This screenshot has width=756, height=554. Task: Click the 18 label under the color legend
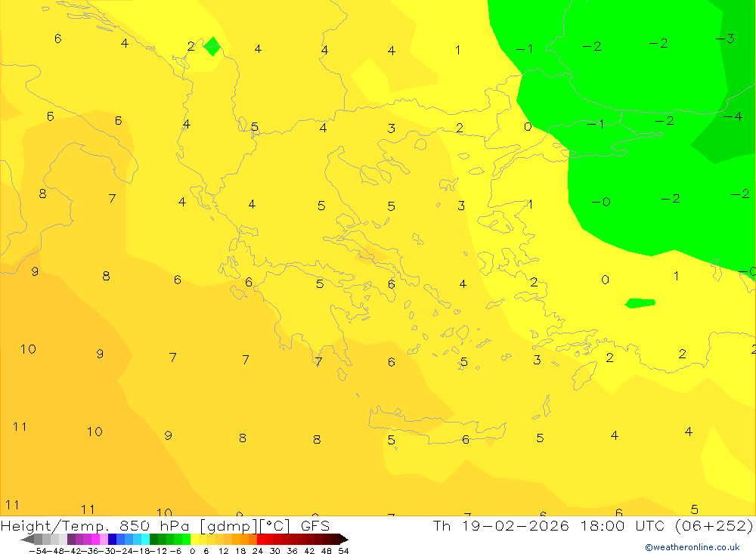[x=240, y=551]
